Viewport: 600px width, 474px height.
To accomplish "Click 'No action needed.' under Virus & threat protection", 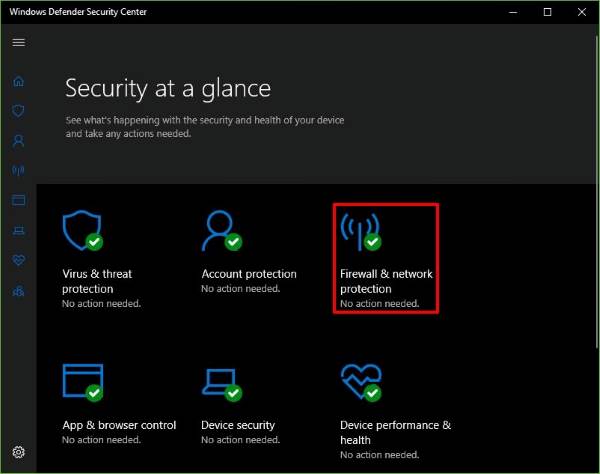I will (x=101, y=304).
